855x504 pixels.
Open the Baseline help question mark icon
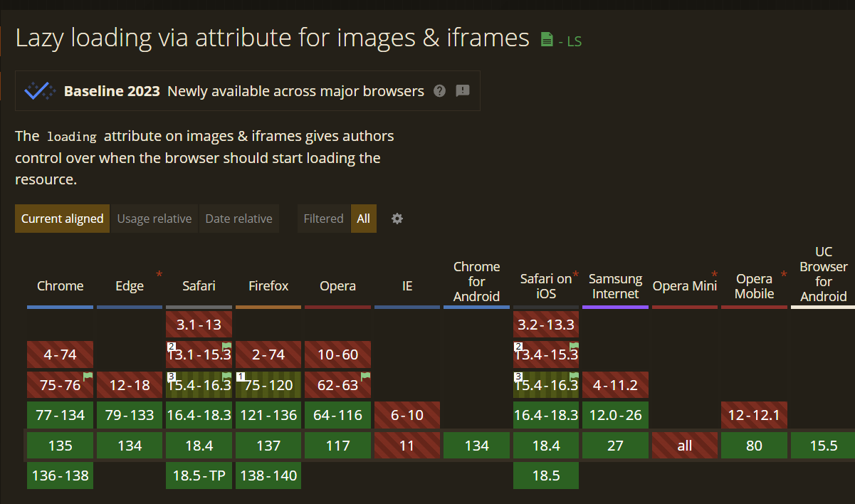(x=439, y=91)
